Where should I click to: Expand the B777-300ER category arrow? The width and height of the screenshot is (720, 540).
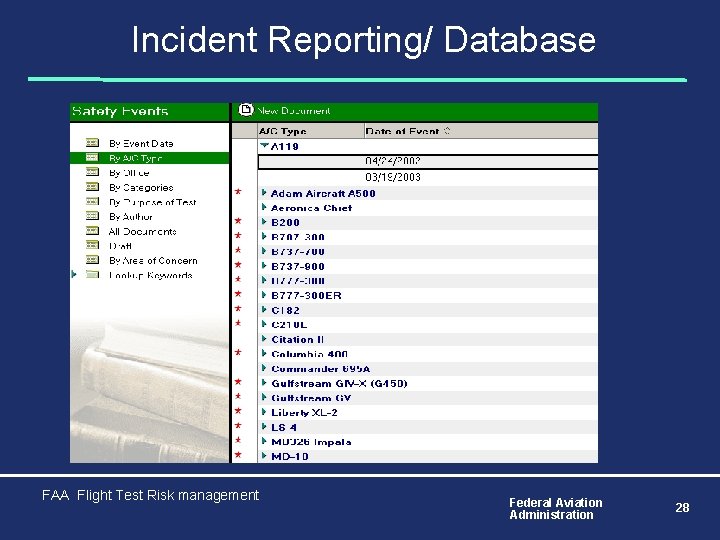point(264,295)
